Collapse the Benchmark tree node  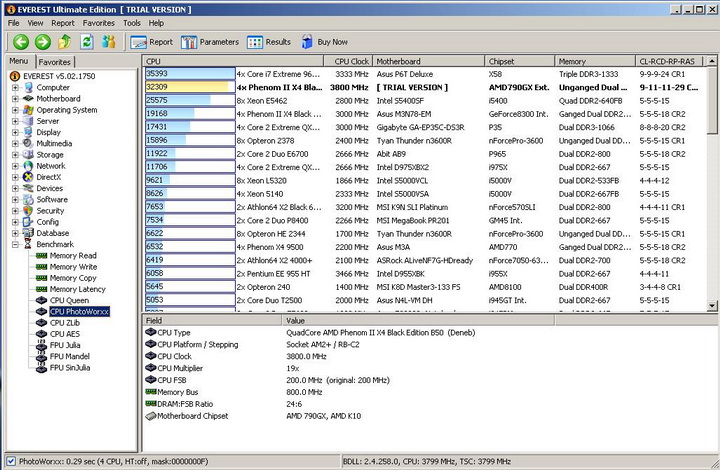(x=15, y=245)
